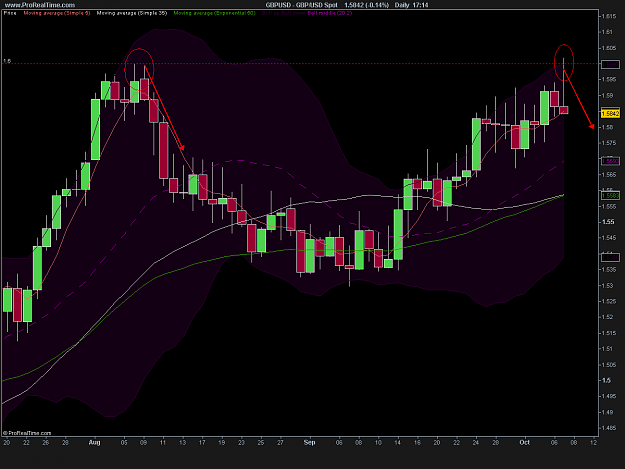Click the 'Oct' date axis label
Viewport: 625px width, 469px height.
click(525, 442)
